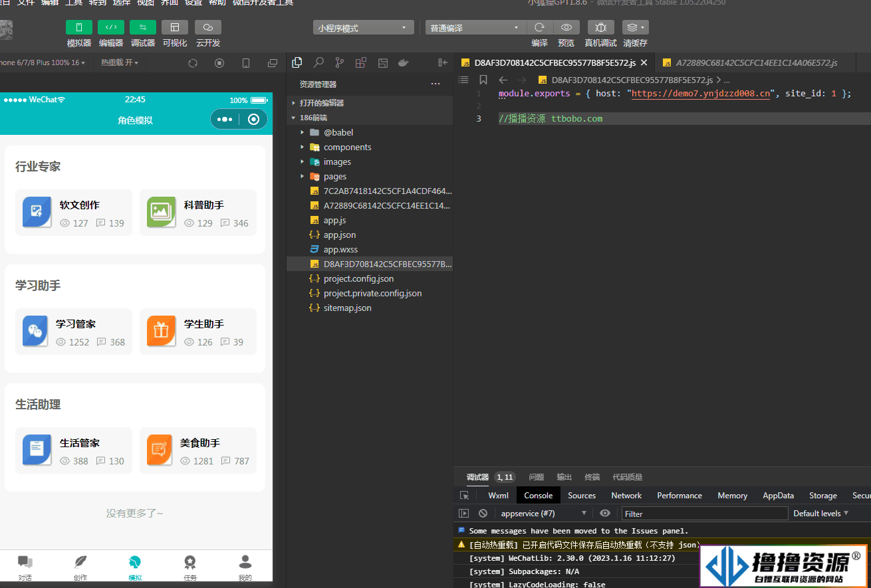Click the clear console icon
The image size is (871, 588).
tap(483, 514)
